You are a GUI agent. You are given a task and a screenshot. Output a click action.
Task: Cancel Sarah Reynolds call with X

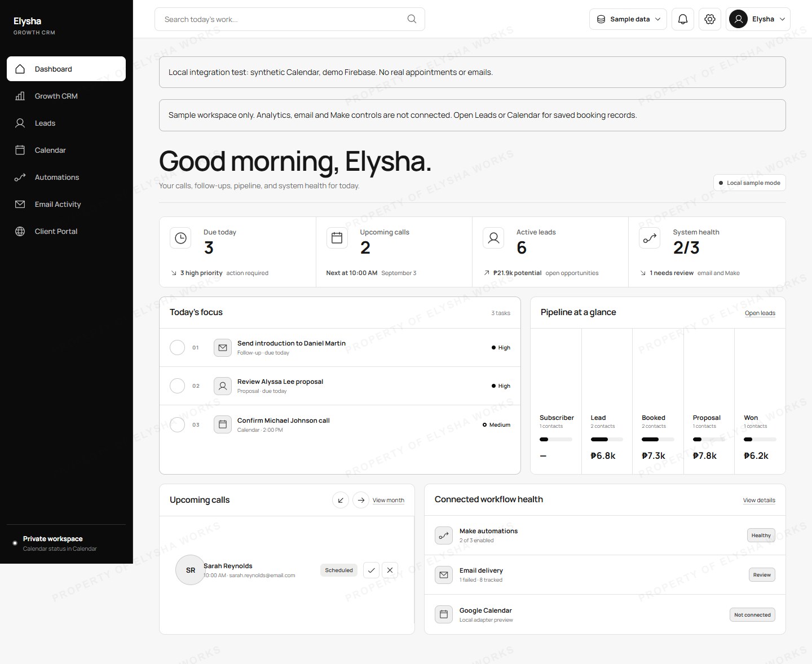click(390, 570)
